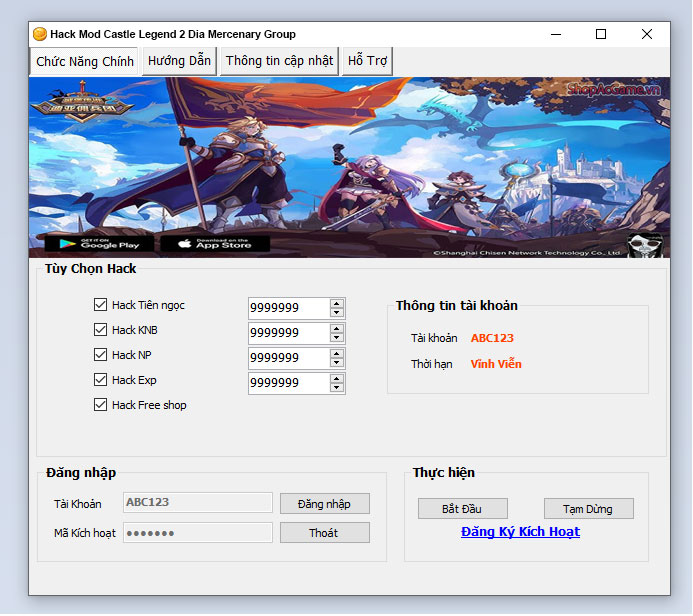The image size is (693, 616).
Task: Click the orange app icon in title bar
Action: (40, 34)
